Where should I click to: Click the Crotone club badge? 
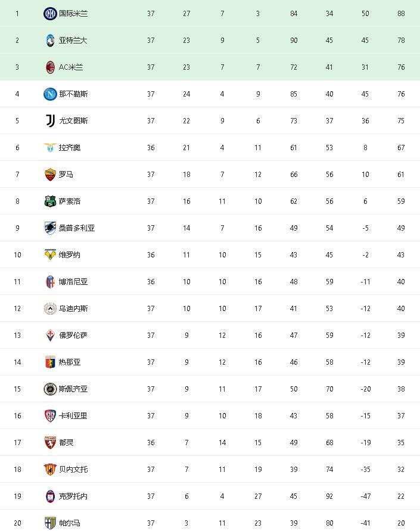click(x=50, y=496)
